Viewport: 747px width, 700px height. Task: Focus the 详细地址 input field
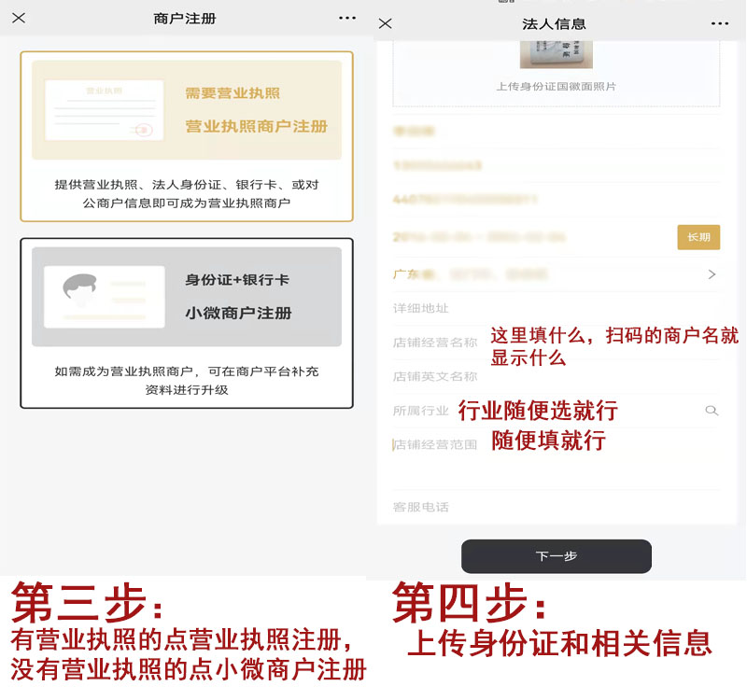pyautogui.click(x=556, y=308)
